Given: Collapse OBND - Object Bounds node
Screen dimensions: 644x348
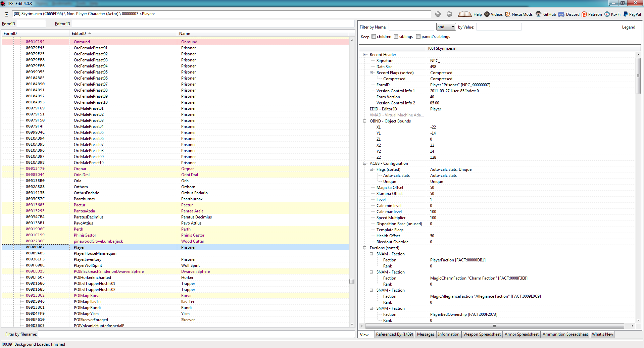Looking at the screenshot, I should pyautogui.click(x=365, y=121).
